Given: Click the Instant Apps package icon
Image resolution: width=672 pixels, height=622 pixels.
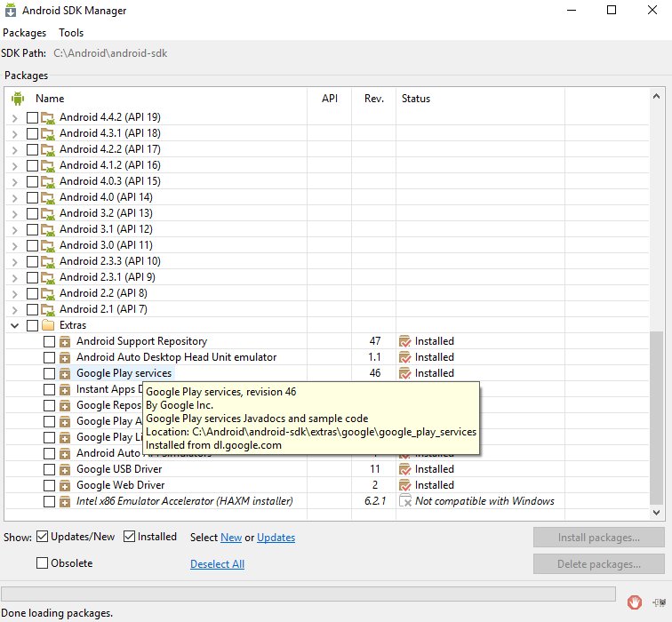Looking at the screenshot, I should point(65,389).
